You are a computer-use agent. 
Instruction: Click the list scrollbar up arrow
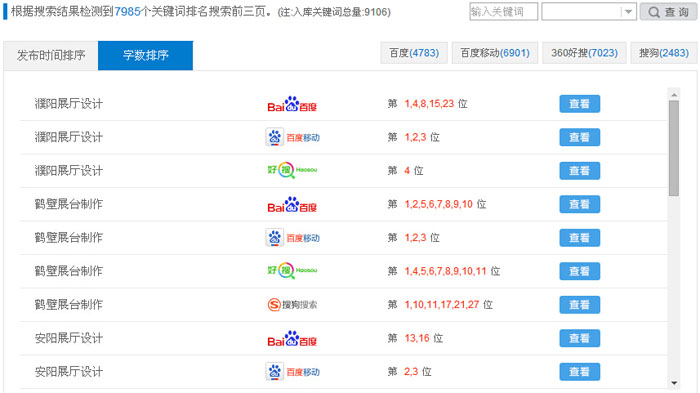[674, 94]
